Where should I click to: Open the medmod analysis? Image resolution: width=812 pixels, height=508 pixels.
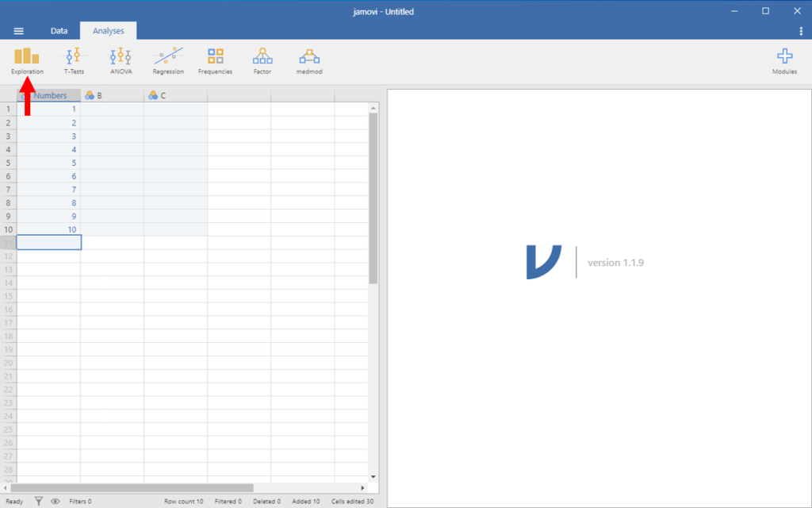click(x=308, y=60)
